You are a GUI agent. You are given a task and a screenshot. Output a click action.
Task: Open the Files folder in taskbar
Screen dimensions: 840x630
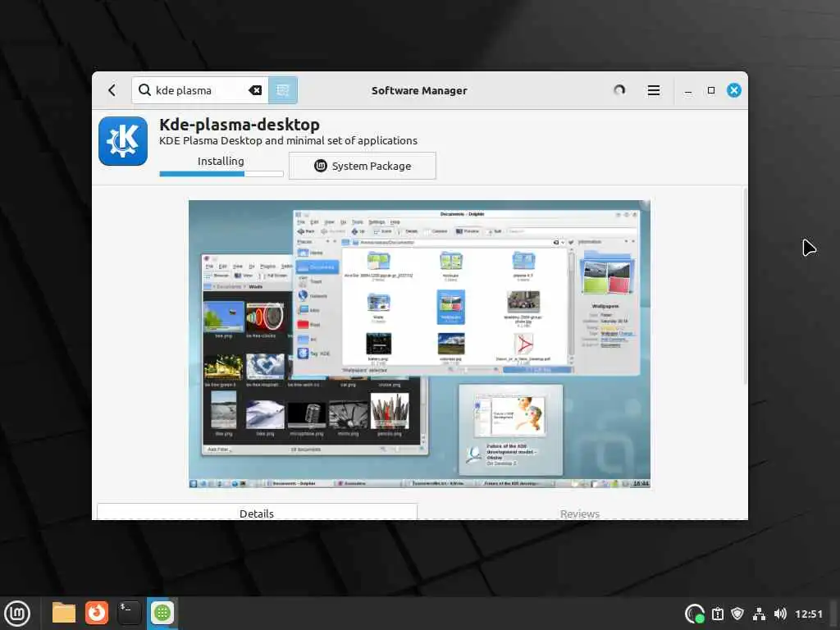tap(63, 613)
